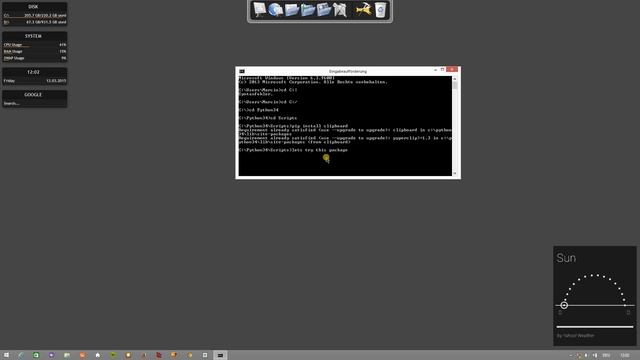The height and width of the screenshot is (360, 640).
Task: Open the presentation board icon in the dock
Action: pyautogui.click(x=259, y=9)
